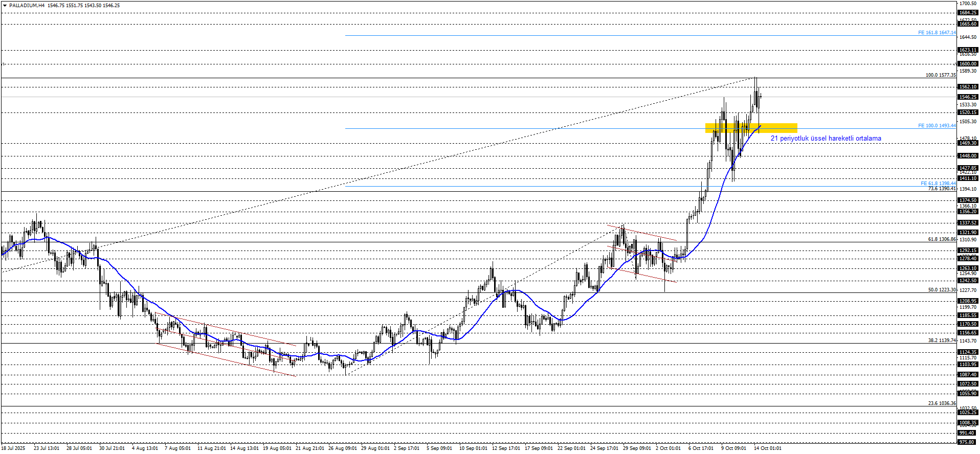Screen dimensions: 980x454
Task: Click the '26 Aug 09:01' date label
Action: [342, 448]
